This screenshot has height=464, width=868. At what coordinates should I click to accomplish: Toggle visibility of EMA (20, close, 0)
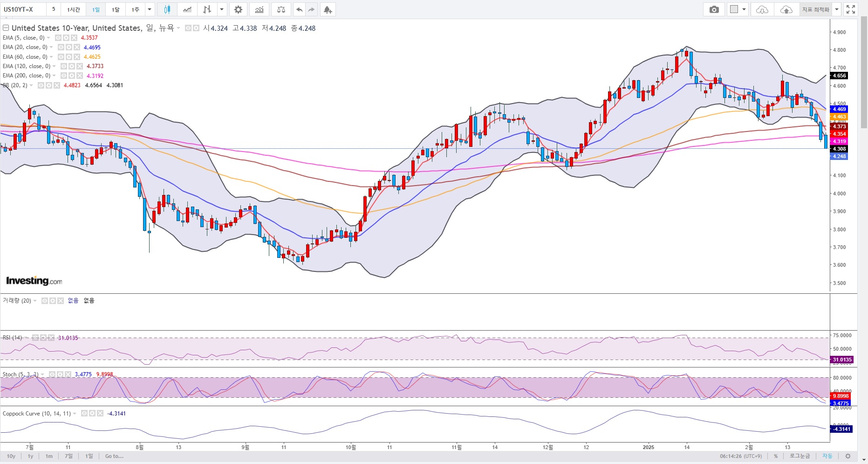point(61,47)
